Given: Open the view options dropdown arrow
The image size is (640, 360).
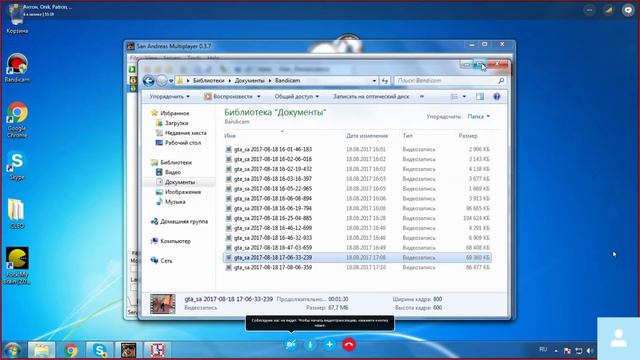Looking at the screenshot, I should pyautogui.click(x=464, y=97).
